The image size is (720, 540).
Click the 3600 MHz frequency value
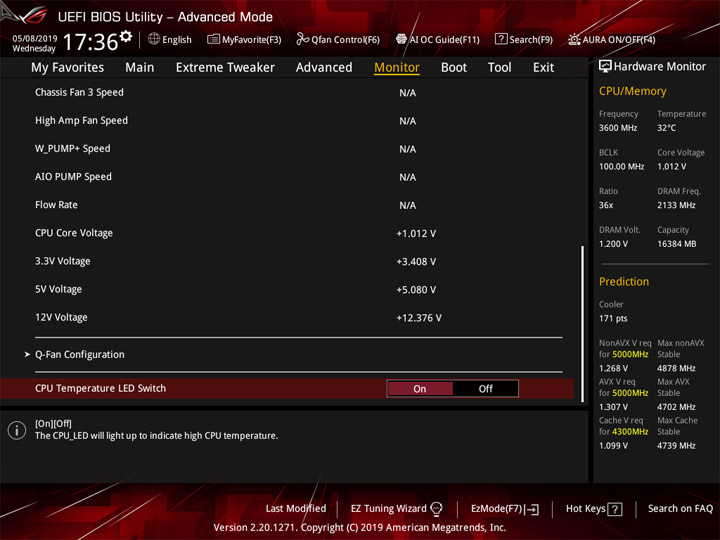[x=618, y=128]
